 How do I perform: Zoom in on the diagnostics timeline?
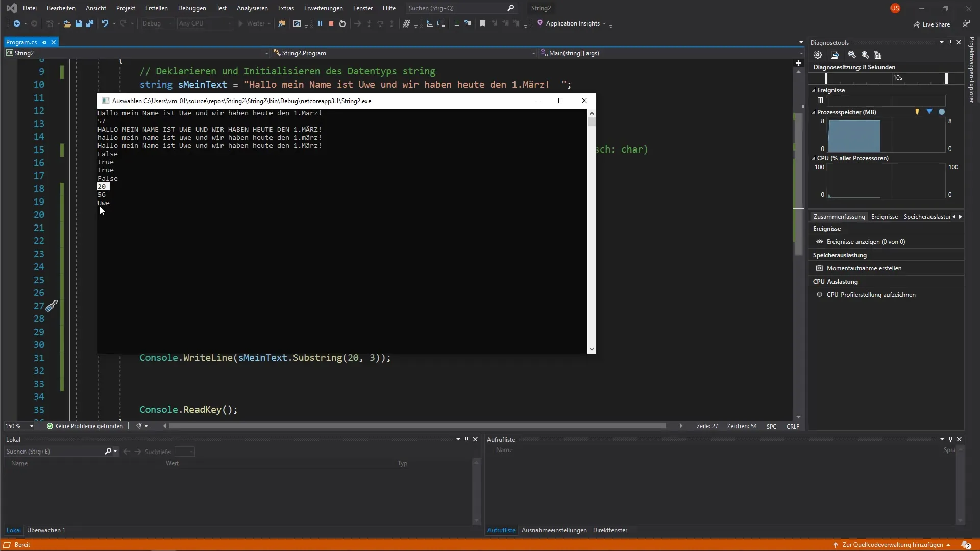pyautogui.click(x=852, y=55)
